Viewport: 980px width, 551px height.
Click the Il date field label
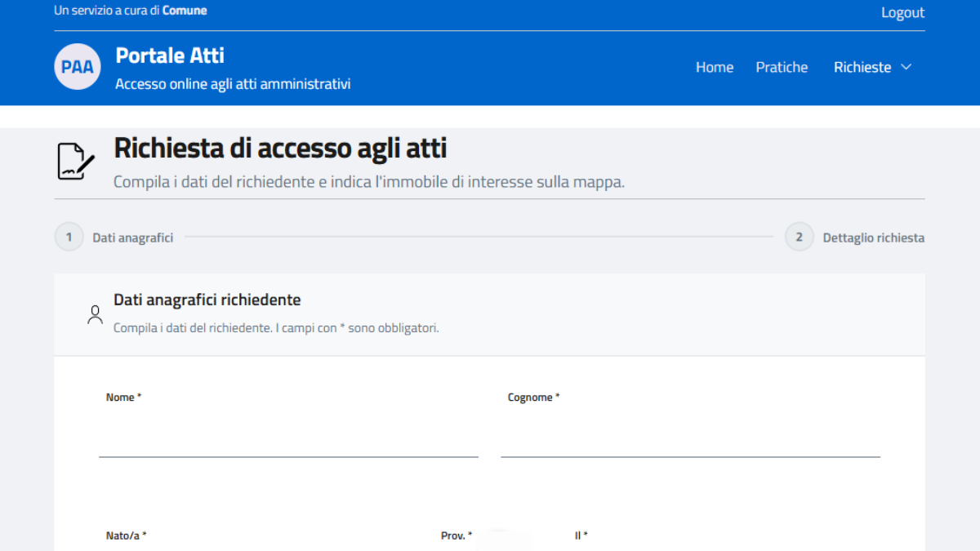tap(581, 535)
